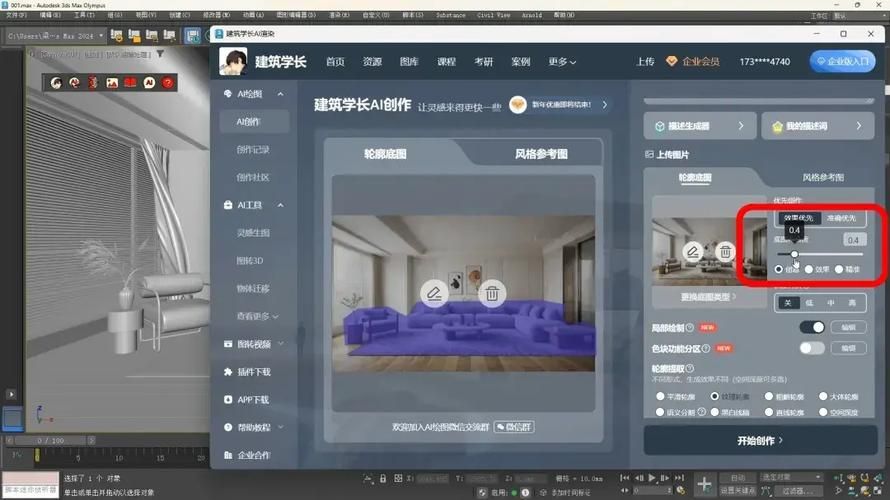Select the 大体轮廓 radio option
This screenshot has height=500, width=890.
click(x=823, y=396)
